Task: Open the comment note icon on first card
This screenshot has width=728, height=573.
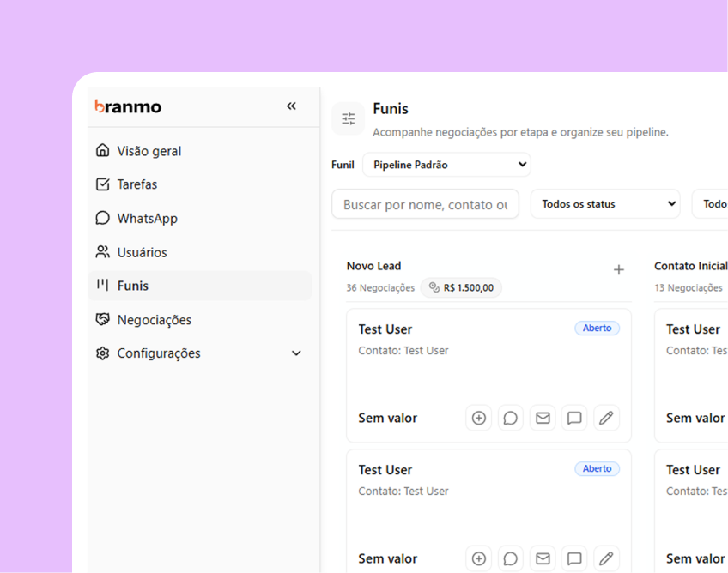Action: click(x=574, y=418)
